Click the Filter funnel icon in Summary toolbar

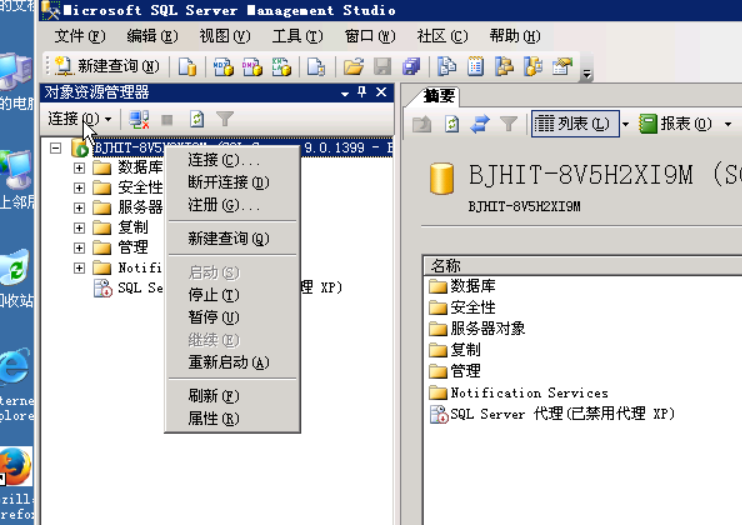coord(509,125)
